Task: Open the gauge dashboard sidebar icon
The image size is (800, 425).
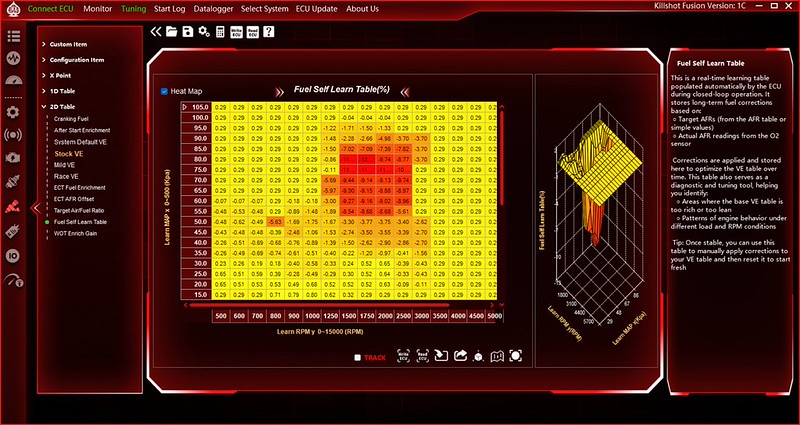Action: [14, 81]
